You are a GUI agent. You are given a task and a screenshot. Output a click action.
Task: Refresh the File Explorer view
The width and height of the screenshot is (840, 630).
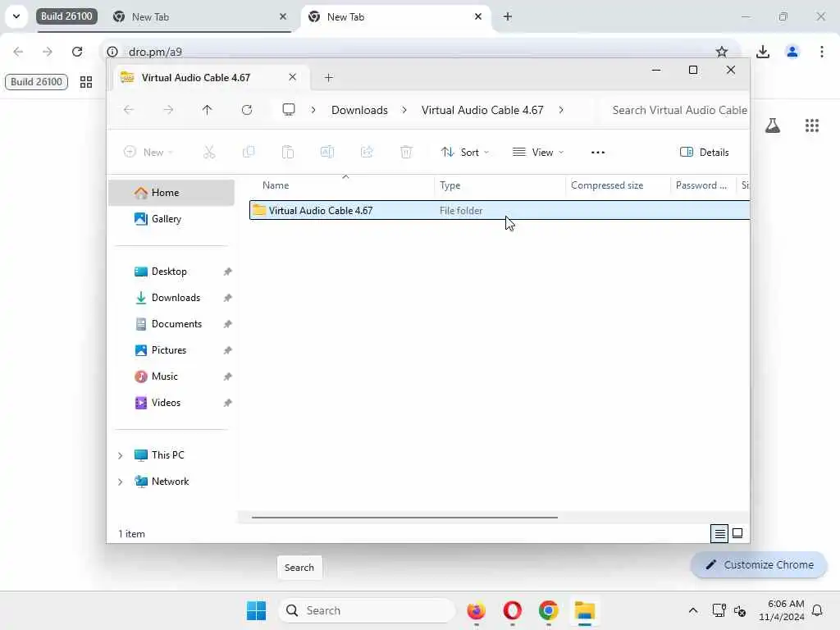(247, 110)
